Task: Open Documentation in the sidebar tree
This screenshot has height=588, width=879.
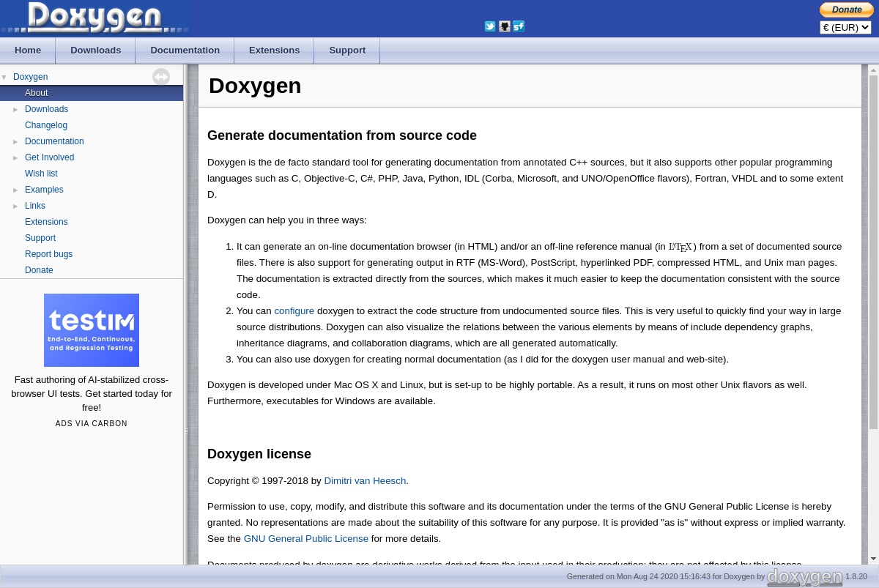Action: 54,141
